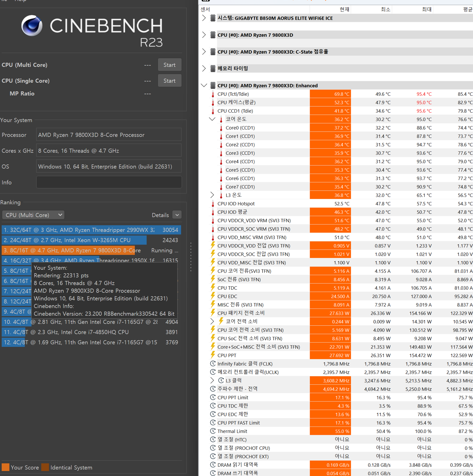Click the lightning icon beside CPU TDC
This screenshot has height=476, width=473.
[x=213, y=288]
